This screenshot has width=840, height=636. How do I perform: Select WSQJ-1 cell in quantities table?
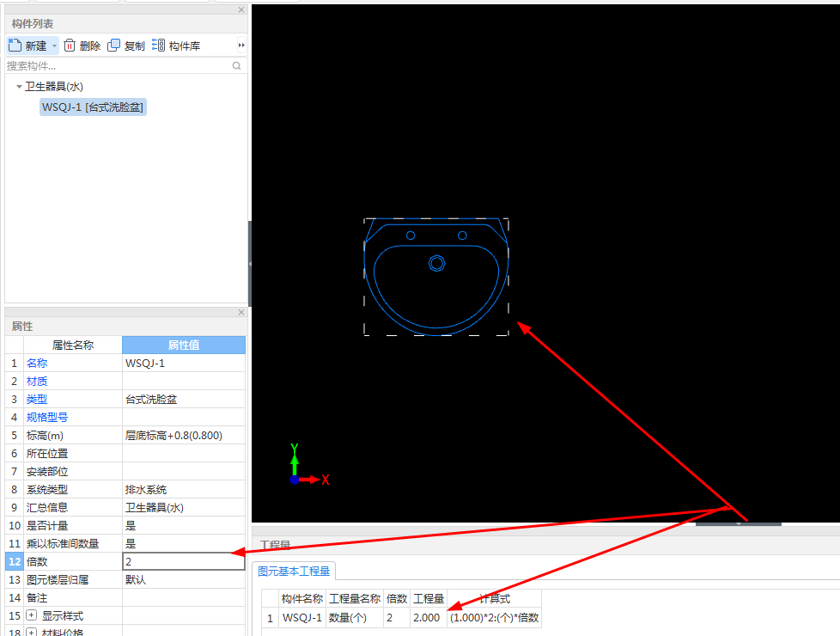click(x=302, y=618)
